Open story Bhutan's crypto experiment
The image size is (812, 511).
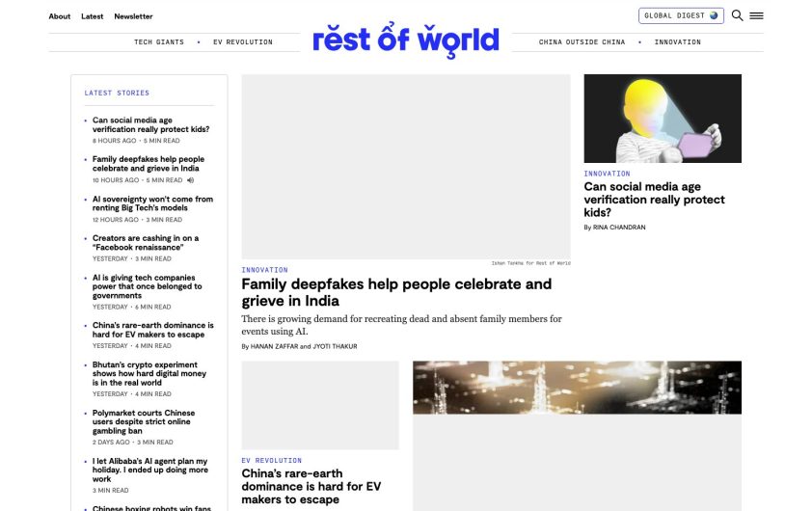tap(149, 373)
